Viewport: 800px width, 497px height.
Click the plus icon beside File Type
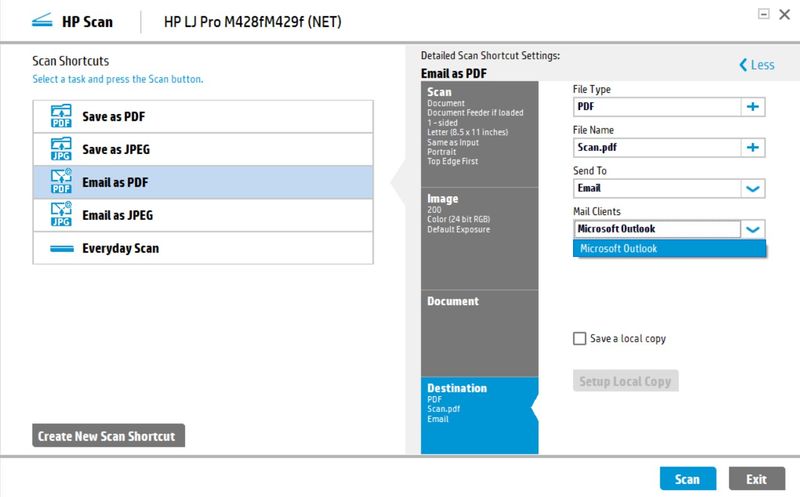pyautogui.click(x=753, y=107)
